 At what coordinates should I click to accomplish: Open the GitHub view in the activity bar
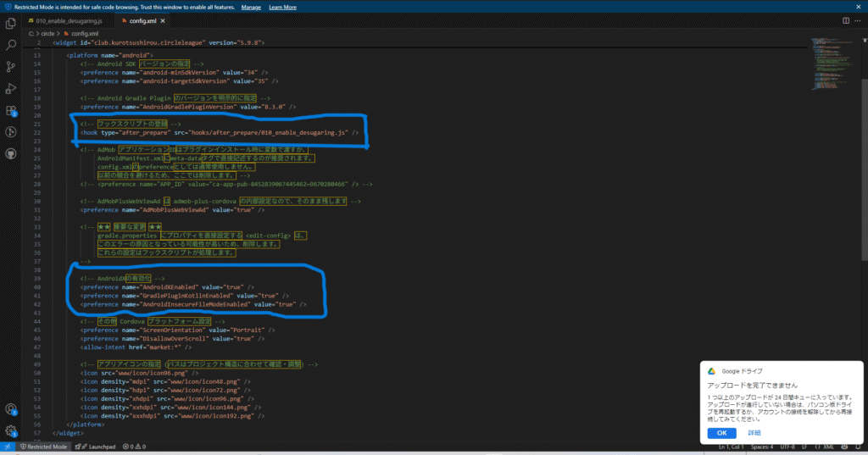[x=10, y=153]
